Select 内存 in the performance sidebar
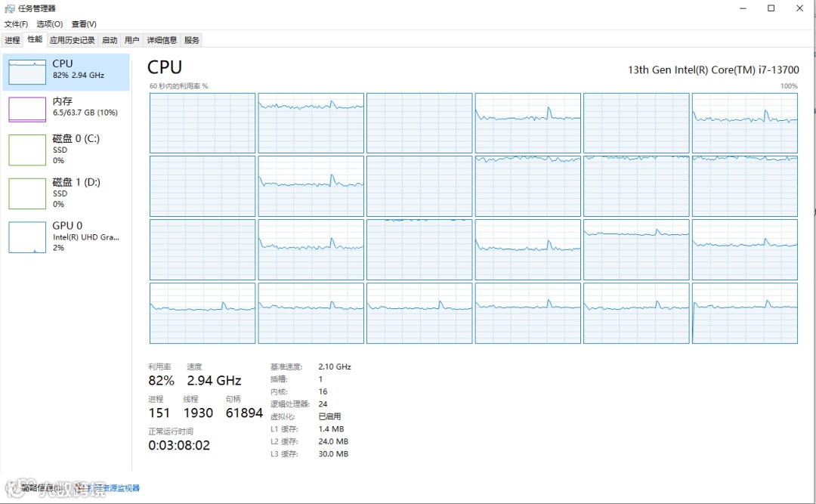 pyautogui.click(x=66, y=109)
